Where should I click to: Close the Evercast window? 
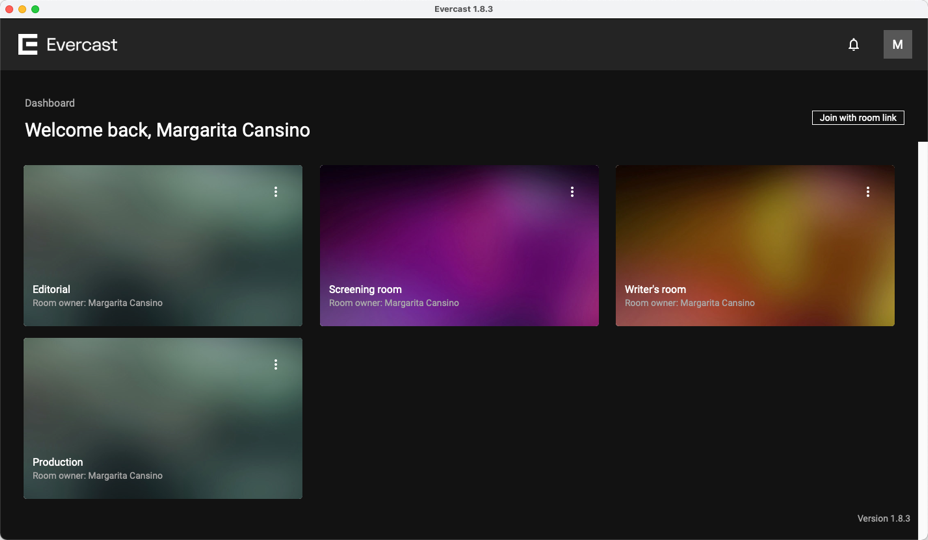(x=9, y=9)
